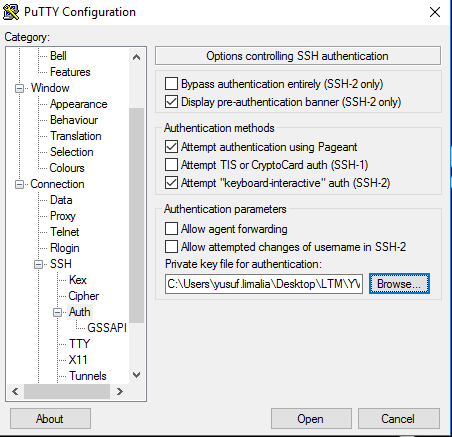The height and width of the screenshot is (437, 452).
Task: Click the vertical scrollbar thumb in category tree
Action: (x=136, y=215)
